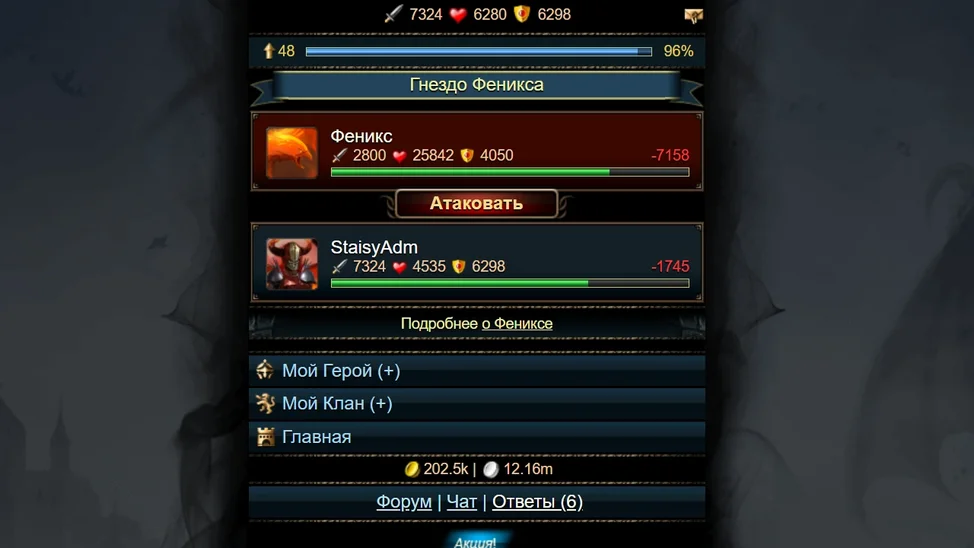
Task: Click the gold coin currency icon
Action: [411, 469]
